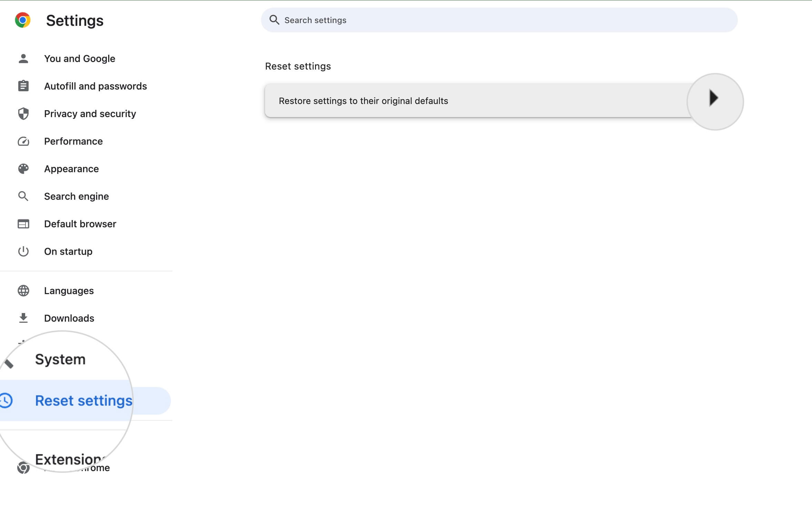Viewport: 812px width, 520px height.
Task: Click the Performance icon in sidebar
Action: (x=22, y=141)
